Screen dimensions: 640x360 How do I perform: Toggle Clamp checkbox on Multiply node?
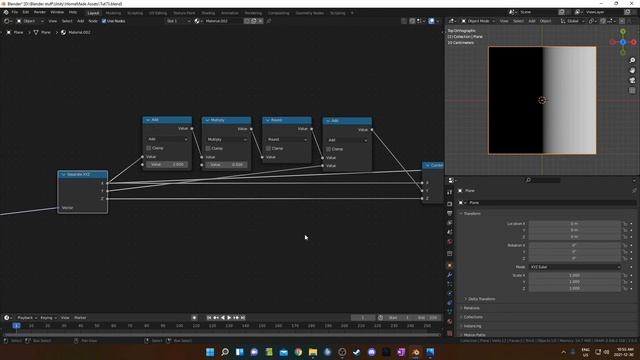pos(208,148)
